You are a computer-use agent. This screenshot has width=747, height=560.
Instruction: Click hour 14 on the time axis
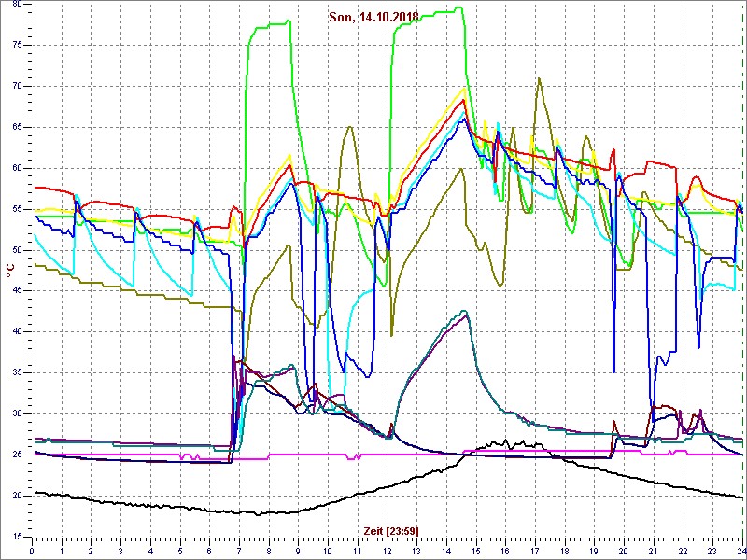pyautogui.click(x=446, y=550)
